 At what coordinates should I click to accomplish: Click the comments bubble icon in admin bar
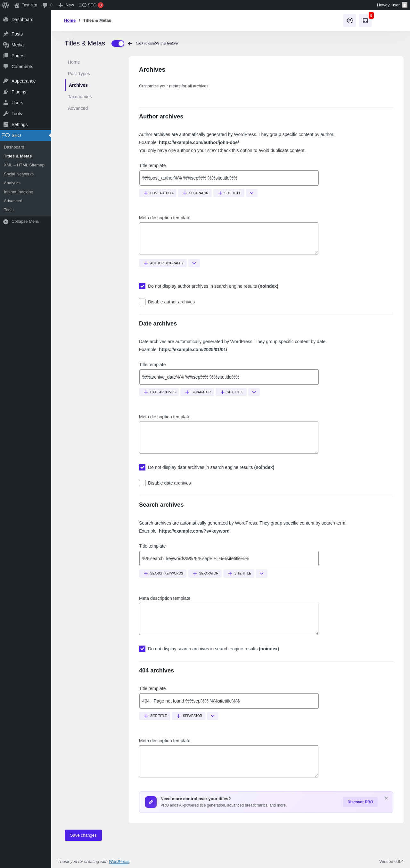point(45,5)
